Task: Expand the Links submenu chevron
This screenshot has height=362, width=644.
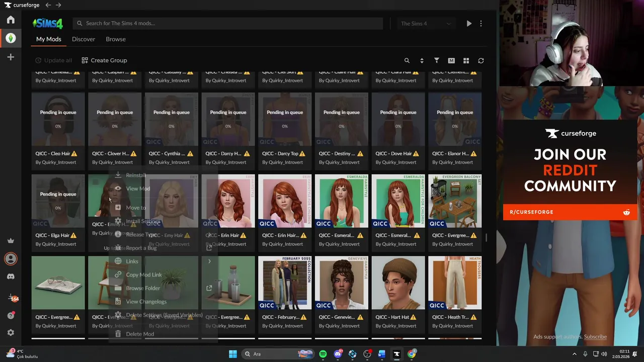Action: point(209,261)
